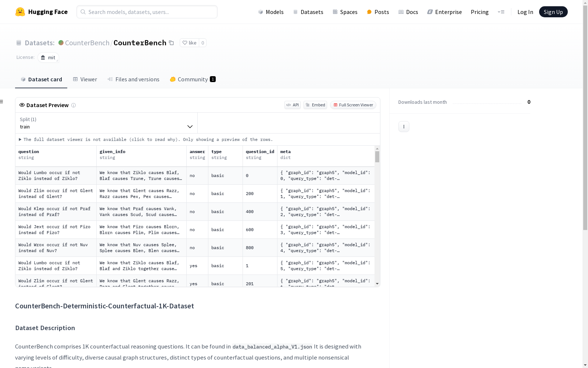Go to Datasets in navigation
Image resolution: width=588 pixels, height=368 pixels.
[x=308, y=12]
